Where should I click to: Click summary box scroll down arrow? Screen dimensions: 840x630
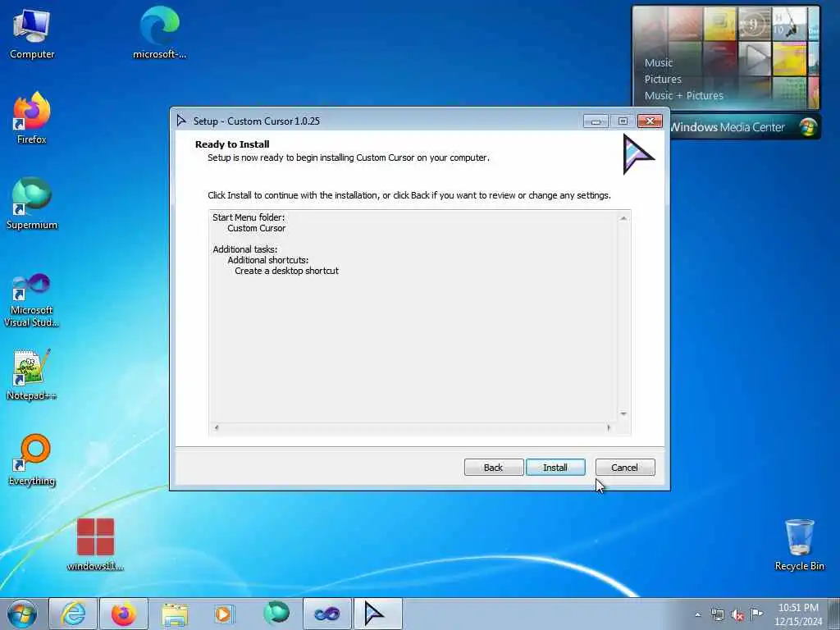click(623, 413)
